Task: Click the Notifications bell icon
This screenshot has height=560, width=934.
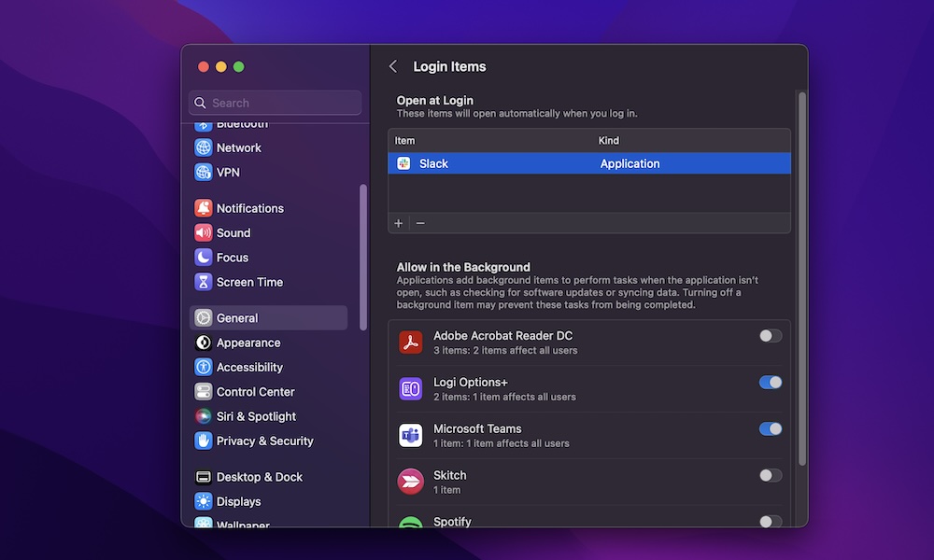Action: (x=203, y=208)
